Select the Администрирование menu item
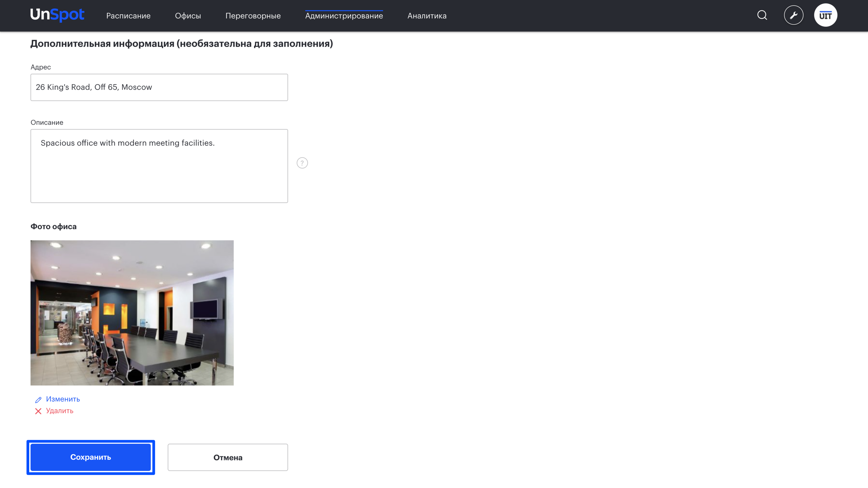Screen dimensions: 868x488 [x=344, y=16]
